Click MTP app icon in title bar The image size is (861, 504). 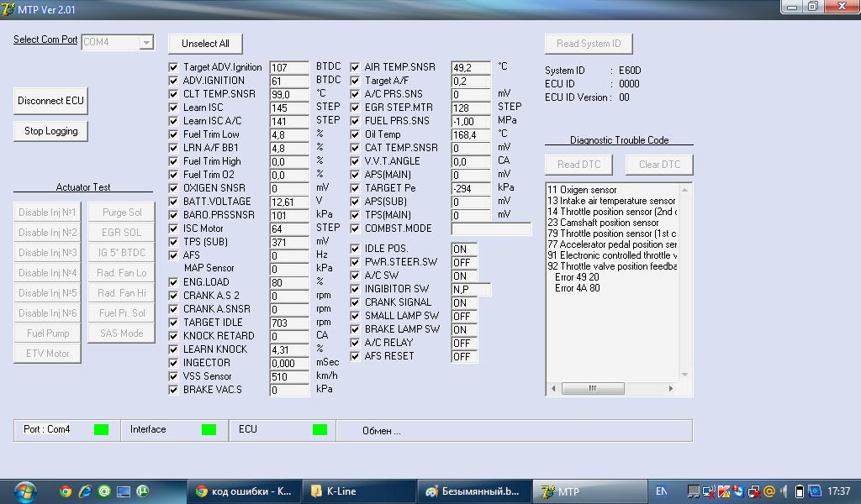[x=7, y=9]
